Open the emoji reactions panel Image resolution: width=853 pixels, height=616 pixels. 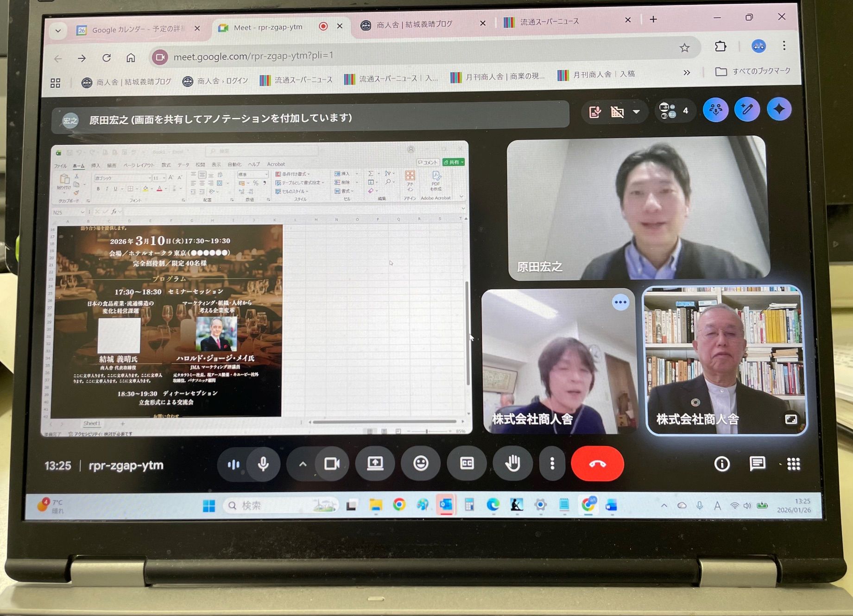coord(421,464)
